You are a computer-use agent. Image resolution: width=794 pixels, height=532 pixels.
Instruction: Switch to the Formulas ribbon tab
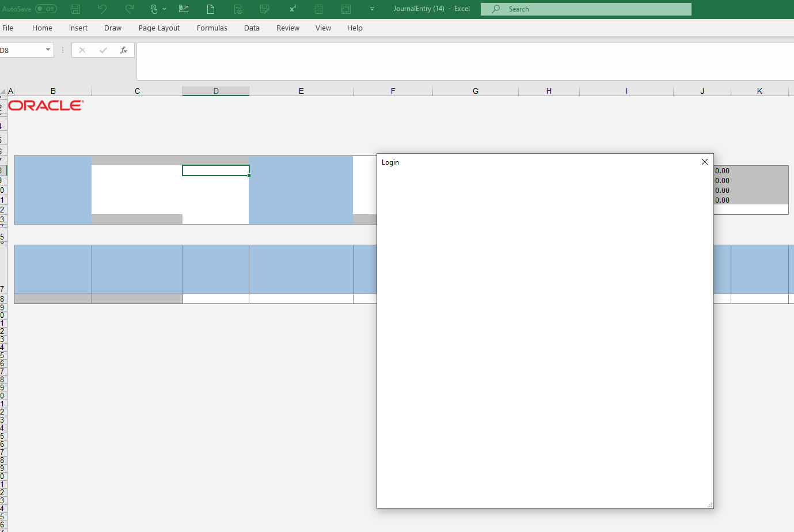pyautogui.click(x=212, y=28)
